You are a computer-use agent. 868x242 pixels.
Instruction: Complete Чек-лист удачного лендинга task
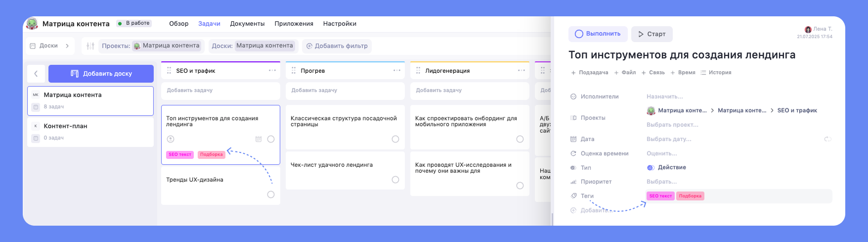395,180
